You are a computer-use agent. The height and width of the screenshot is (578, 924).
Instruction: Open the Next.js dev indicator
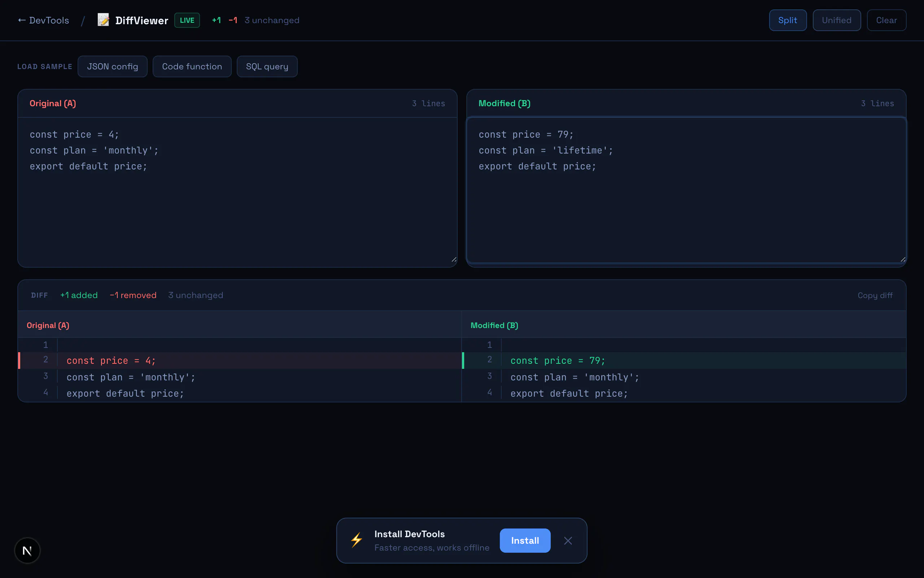27,551
